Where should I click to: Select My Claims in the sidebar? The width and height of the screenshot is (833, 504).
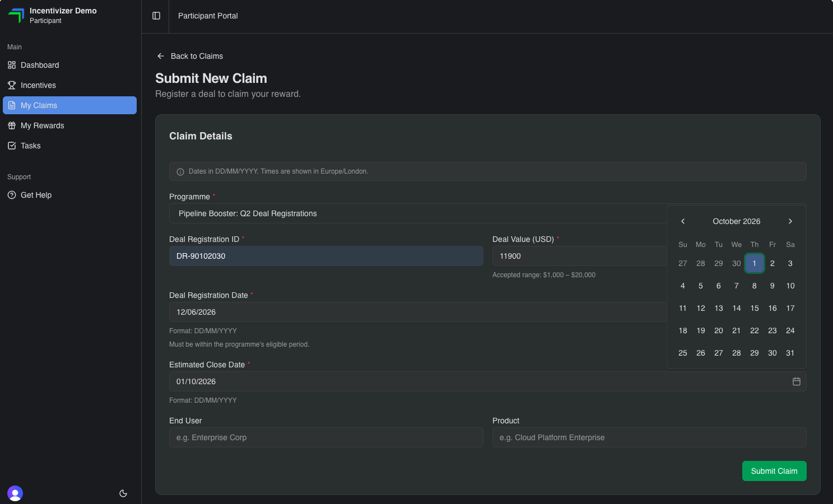pos(69,105)
